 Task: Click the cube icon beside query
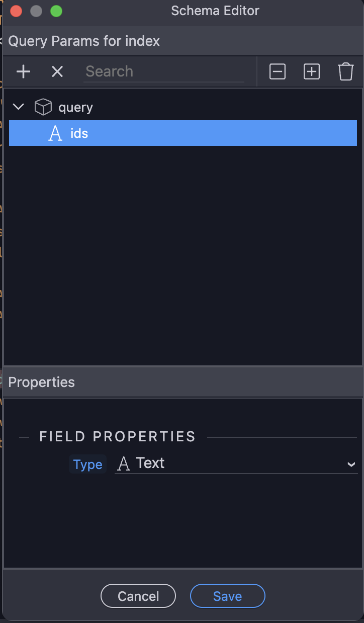click(43, 107)
